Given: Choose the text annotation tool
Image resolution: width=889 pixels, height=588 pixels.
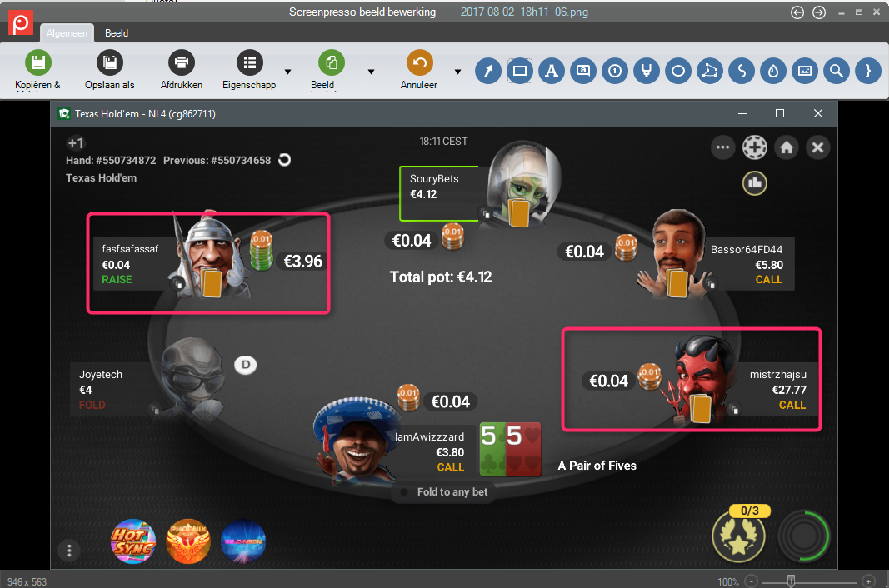Looking at the screenshot, I should pos(552,72).
